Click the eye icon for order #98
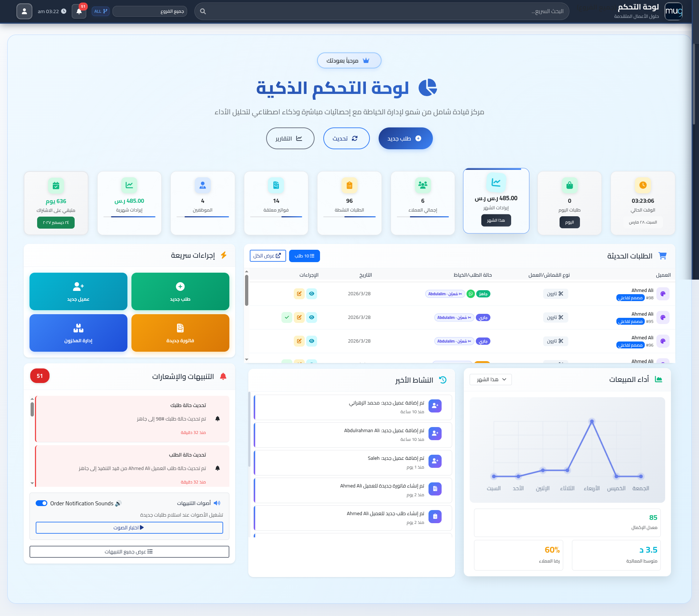 (312, 294)
